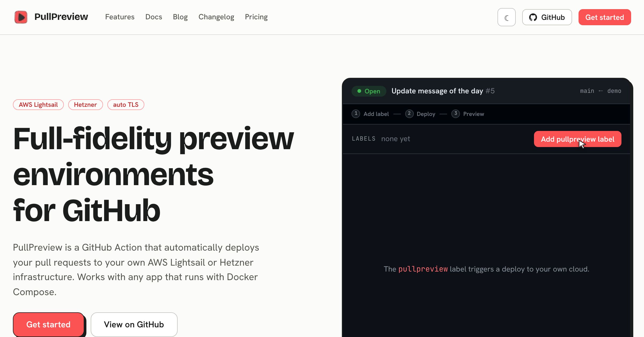Click the pull request title "Update message of the day"

437,91
